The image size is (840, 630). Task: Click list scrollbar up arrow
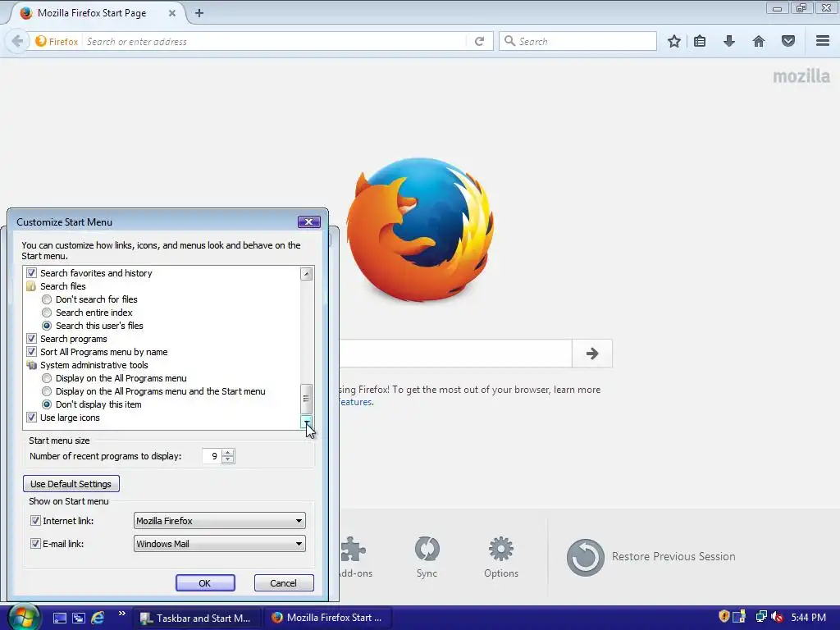click(x=307, y=274)
